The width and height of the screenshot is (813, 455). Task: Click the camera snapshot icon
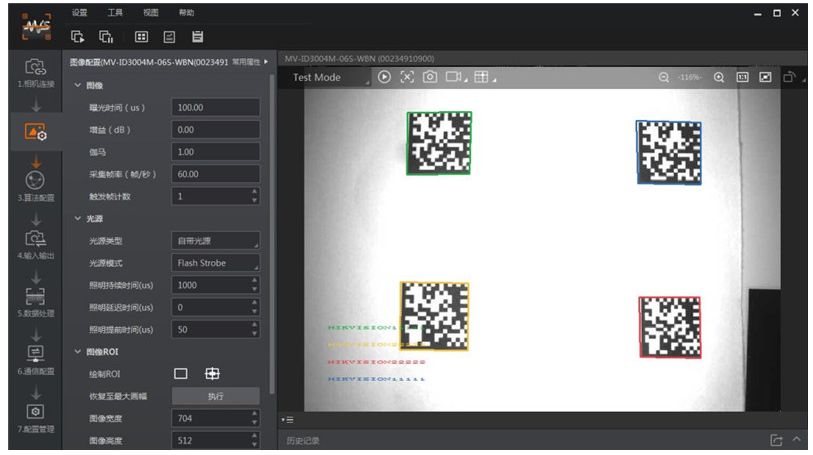430,77
